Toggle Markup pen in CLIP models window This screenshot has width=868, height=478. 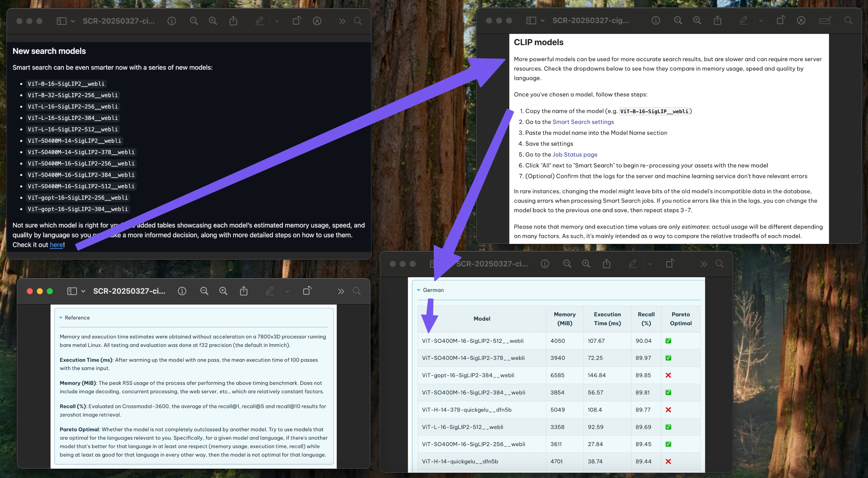pyautogui.click(x=743, y=21)
